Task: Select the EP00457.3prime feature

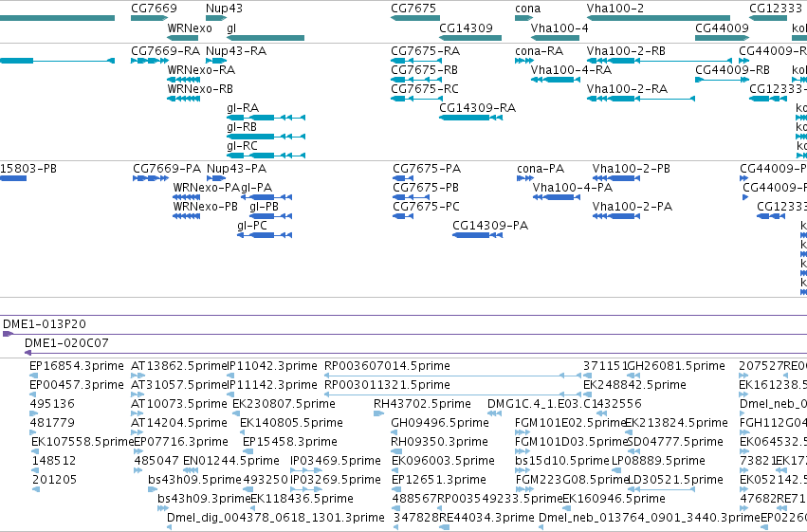Action: point(33,395)
